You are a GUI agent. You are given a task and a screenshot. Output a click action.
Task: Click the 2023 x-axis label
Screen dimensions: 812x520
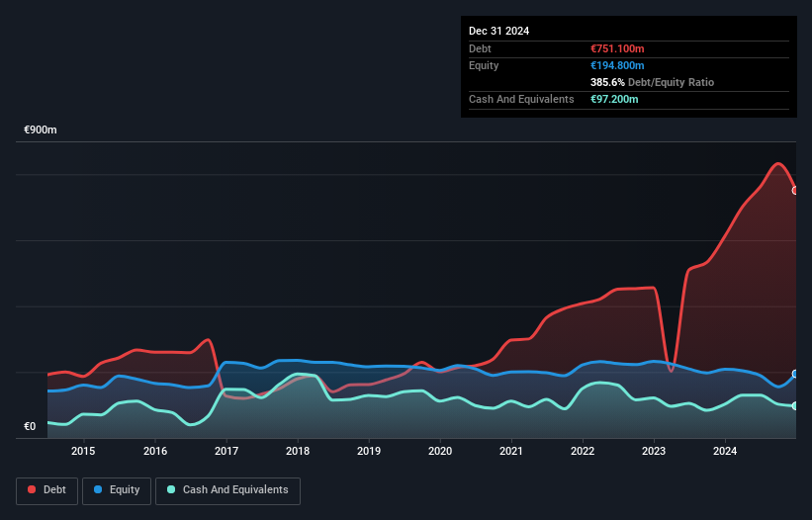click(x=654, y=451)
